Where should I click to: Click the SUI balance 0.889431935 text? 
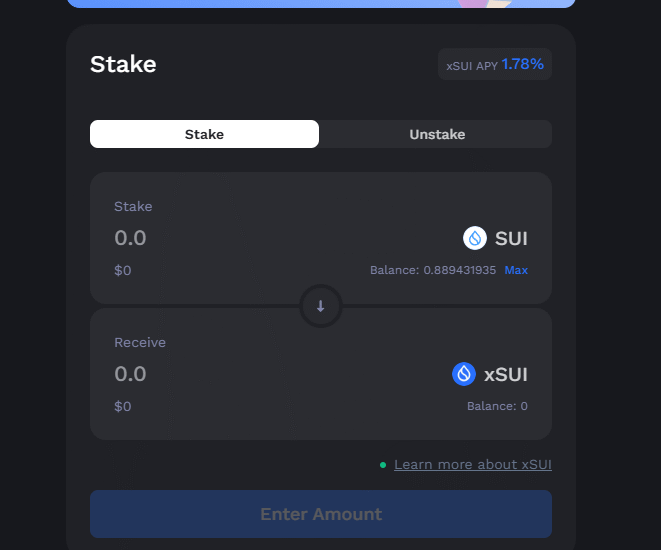(x=433, y=270)
